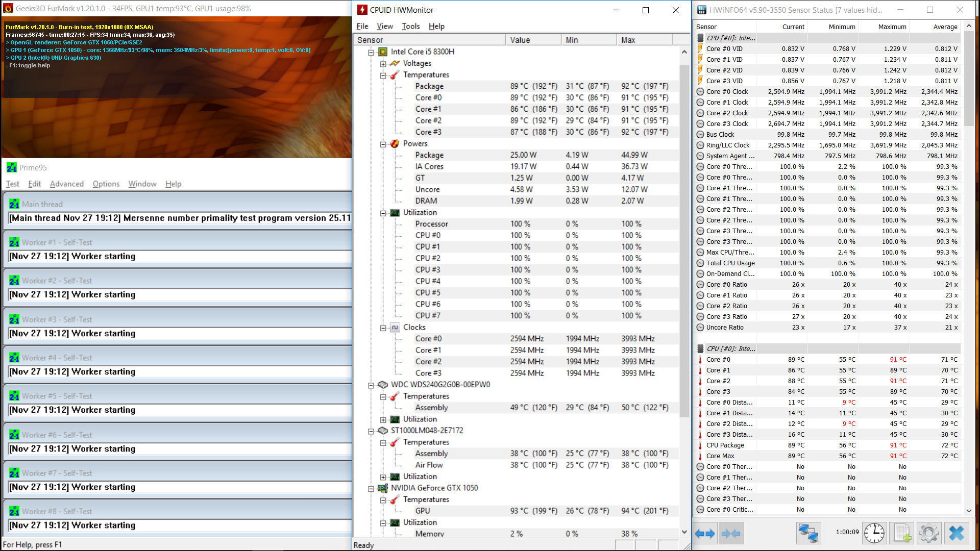Collapse the Clocks node in HWMonitor
The width and height of the screenshot is (980, 551).
click(383, 328)
